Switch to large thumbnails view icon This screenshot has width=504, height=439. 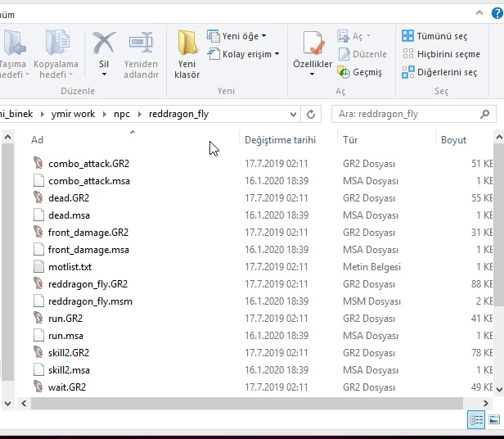tap(494, 419)
